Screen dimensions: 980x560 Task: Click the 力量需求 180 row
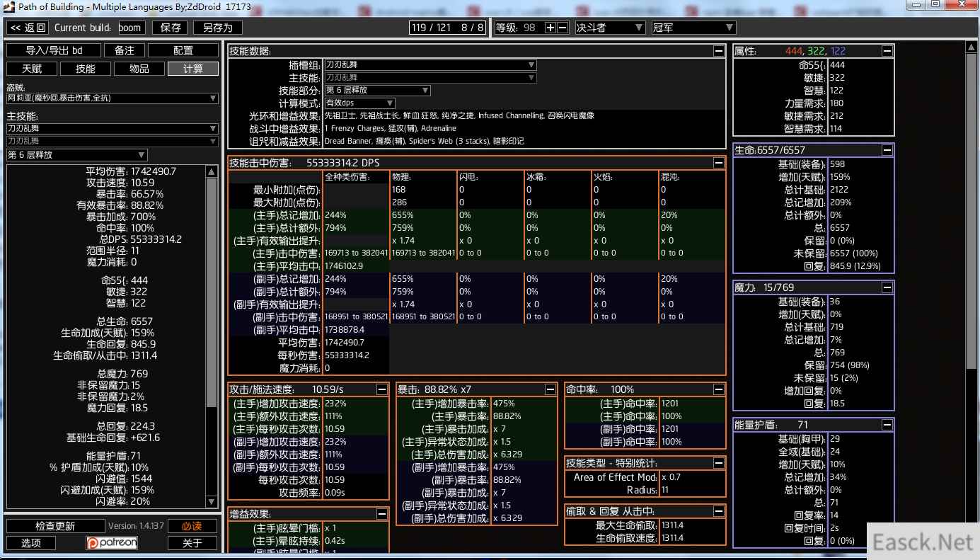point(814,103)
